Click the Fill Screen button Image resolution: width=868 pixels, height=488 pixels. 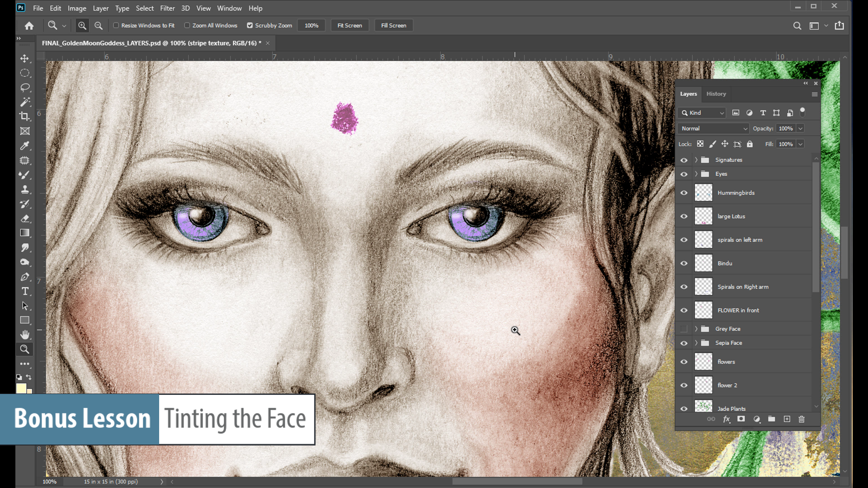coord(394,26)
